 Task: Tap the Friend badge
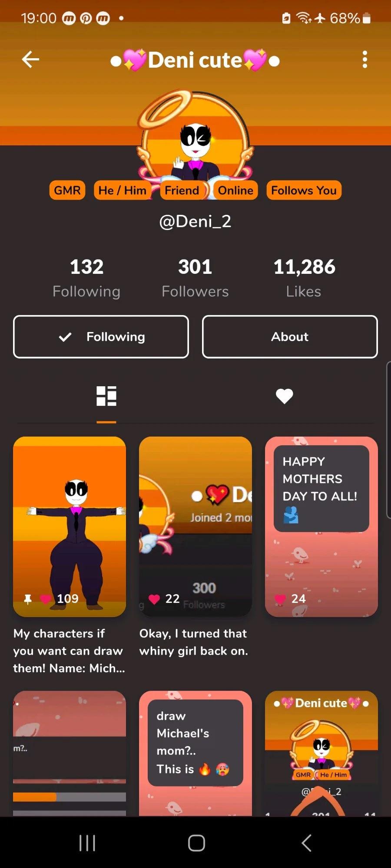point(182,191)
